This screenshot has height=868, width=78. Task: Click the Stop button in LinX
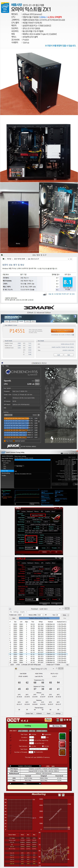(65, 618)
